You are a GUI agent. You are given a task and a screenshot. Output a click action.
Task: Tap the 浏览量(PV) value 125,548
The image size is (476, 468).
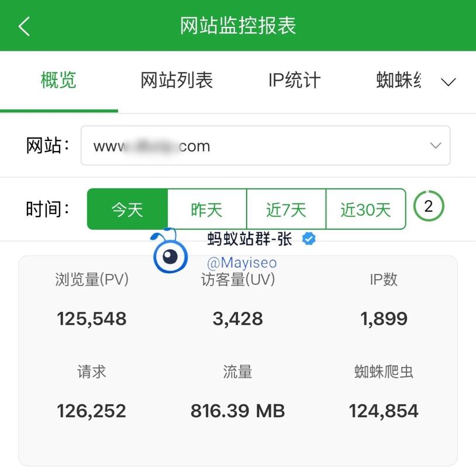[x=92, y=319]
